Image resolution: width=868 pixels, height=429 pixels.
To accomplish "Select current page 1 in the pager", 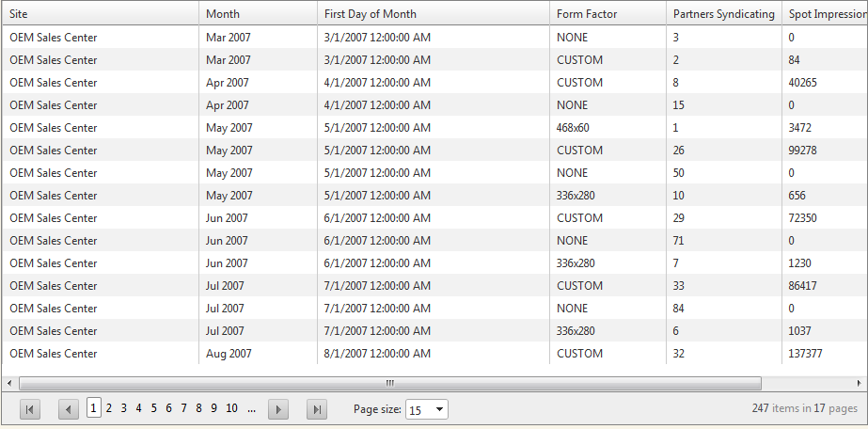I will click(94, 408).
